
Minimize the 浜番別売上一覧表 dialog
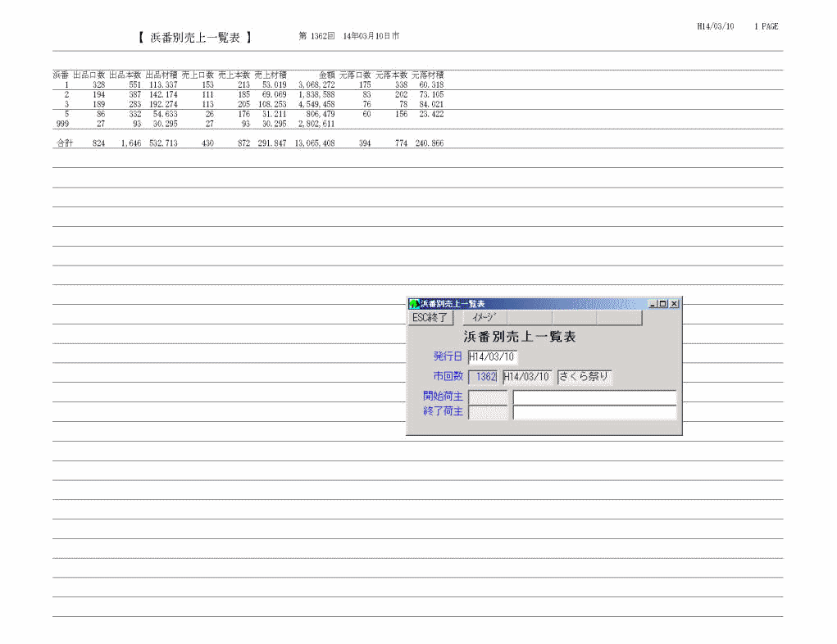(653, 304)
